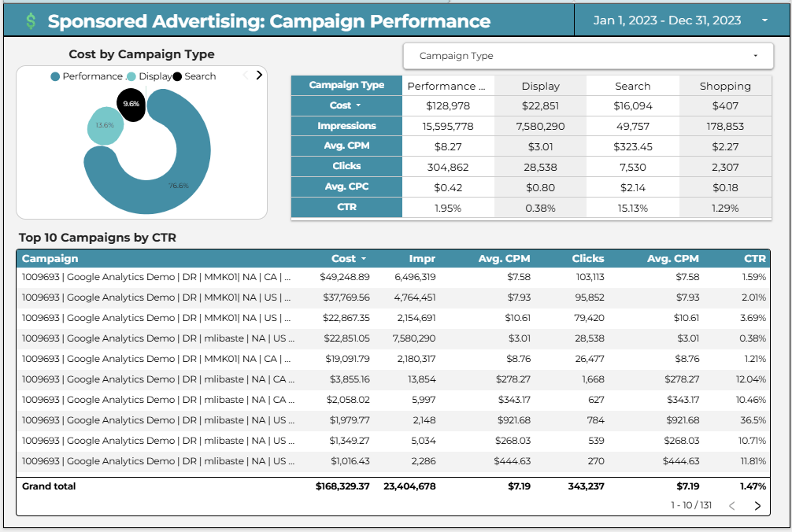This screenshot has width=792, height=532.
Task: Click the green dollar sign icon
Action: pos(31,20)
